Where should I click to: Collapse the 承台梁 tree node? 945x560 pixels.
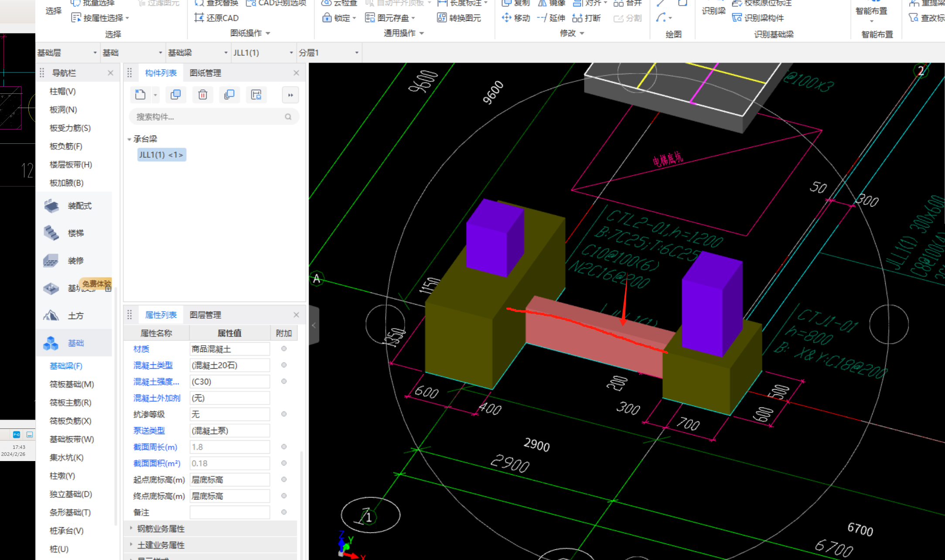(x=129, y=139)
